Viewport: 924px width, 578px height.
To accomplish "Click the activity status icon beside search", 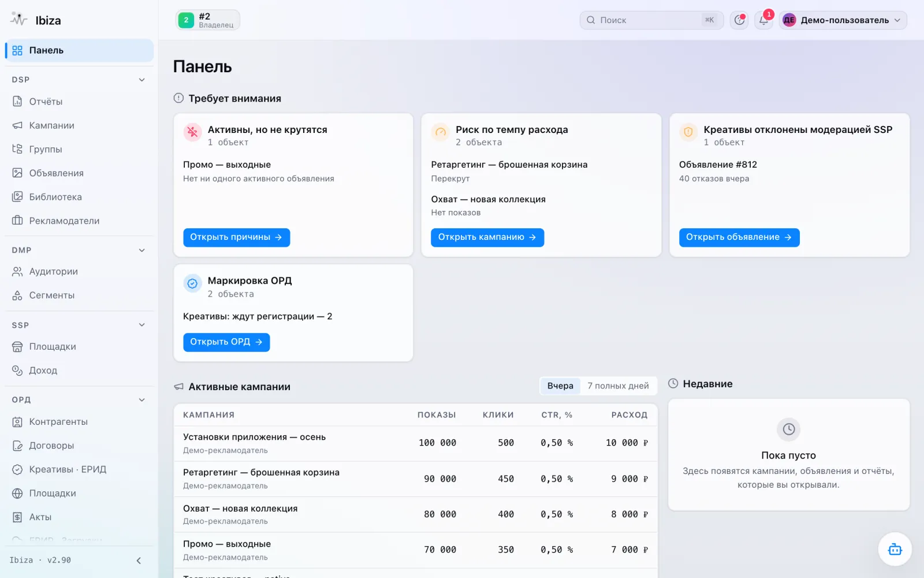I will [x=739, y=20].
